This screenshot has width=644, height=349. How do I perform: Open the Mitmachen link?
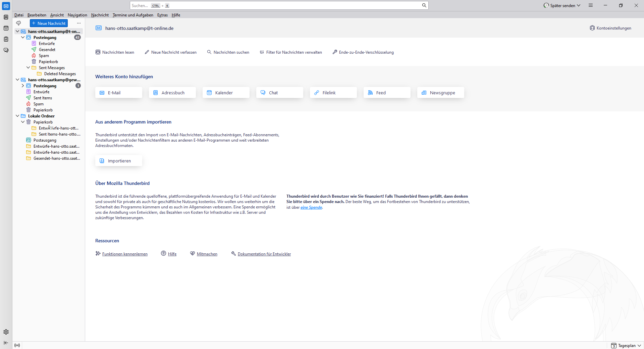point(207,254)
